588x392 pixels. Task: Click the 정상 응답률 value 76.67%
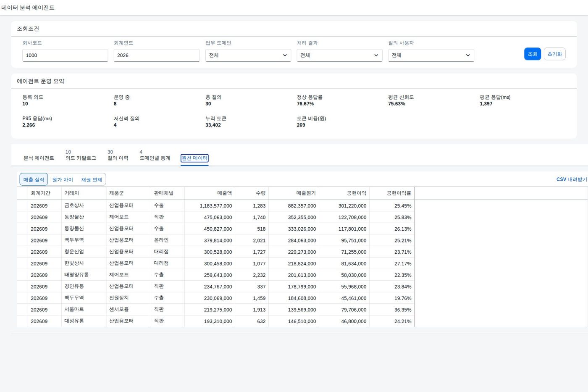[305, 104]
